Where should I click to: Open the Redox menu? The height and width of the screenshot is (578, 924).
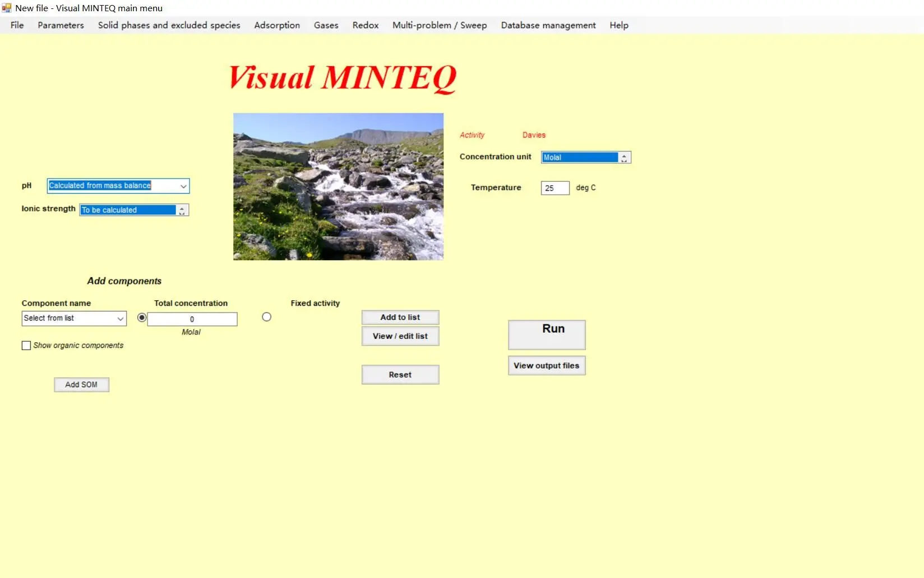(x=365, y=25)
